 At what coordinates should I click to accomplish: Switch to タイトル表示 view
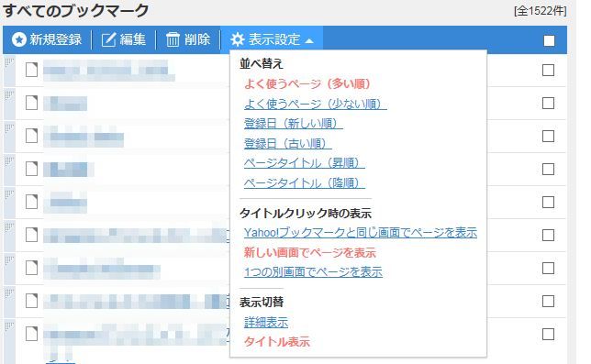click(277, 342)
